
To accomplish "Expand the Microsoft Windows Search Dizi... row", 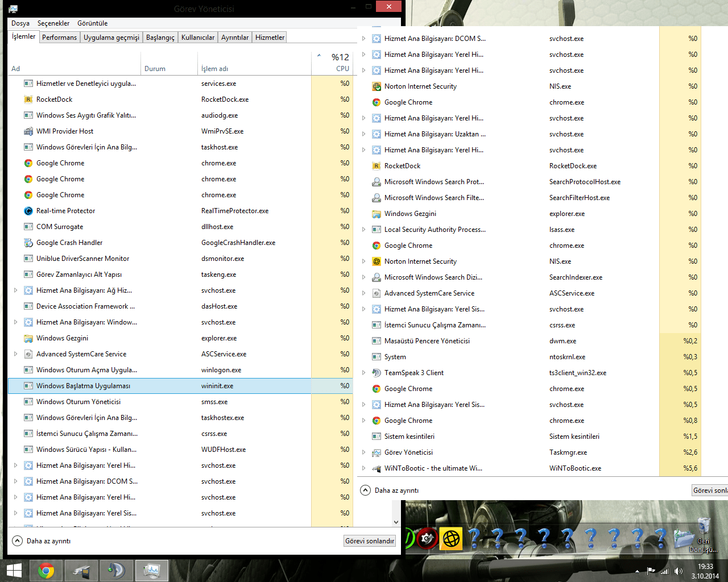I will pyautogui.click(x=364, y=277).
